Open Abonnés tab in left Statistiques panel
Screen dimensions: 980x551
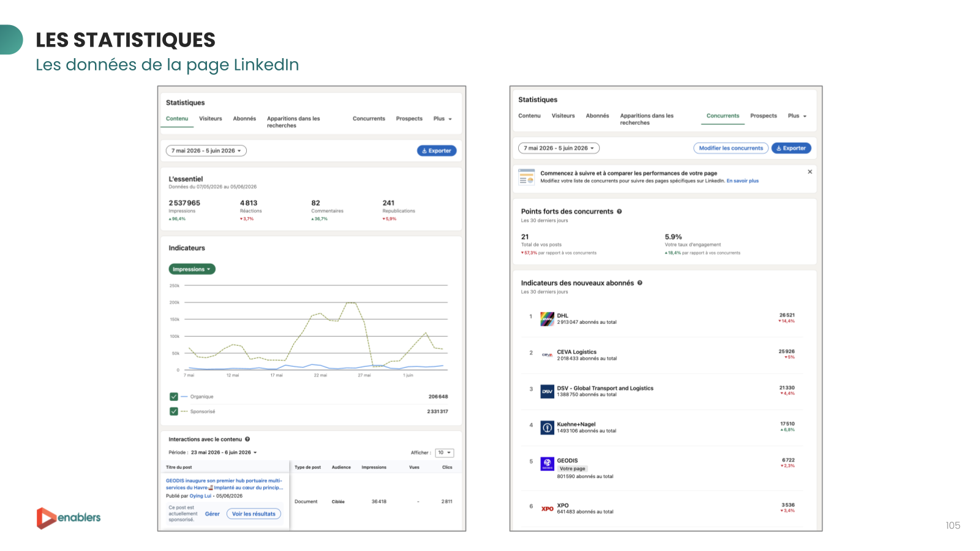click(244, 119)
